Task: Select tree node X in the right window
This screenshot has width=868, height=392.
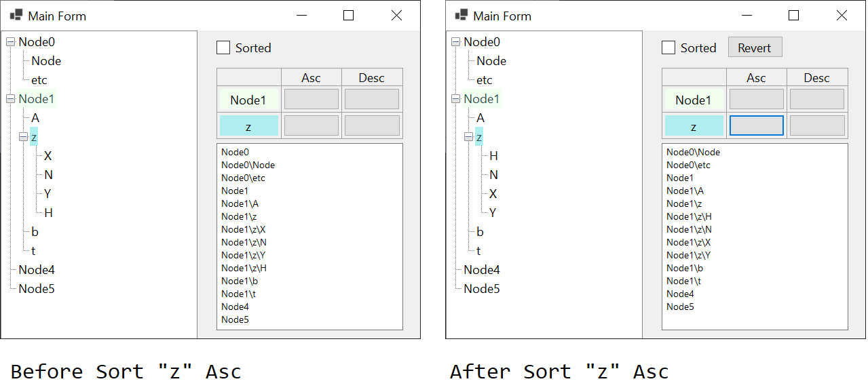Action: point(493,194)
